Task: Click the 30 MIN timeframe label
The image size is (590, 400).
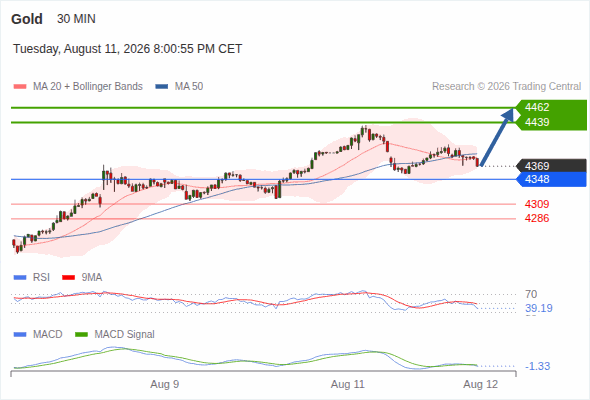Action: (76, 19)
